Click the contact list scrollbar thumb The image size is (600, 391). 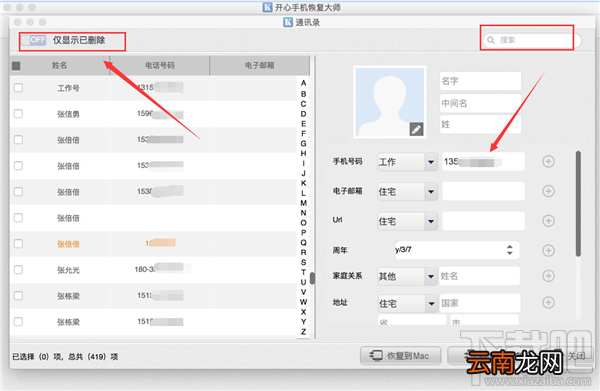click(312, 278)
